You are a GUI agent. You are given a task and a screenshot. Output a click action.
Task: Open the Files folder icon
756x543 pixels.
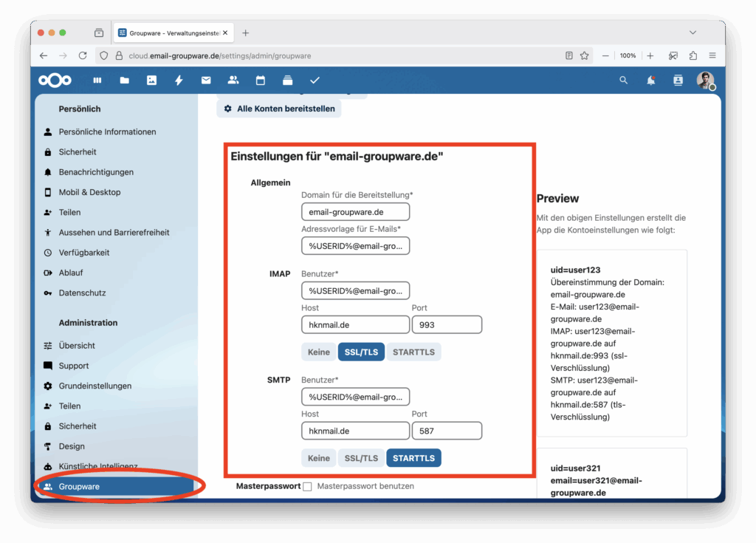click(124, 80)
